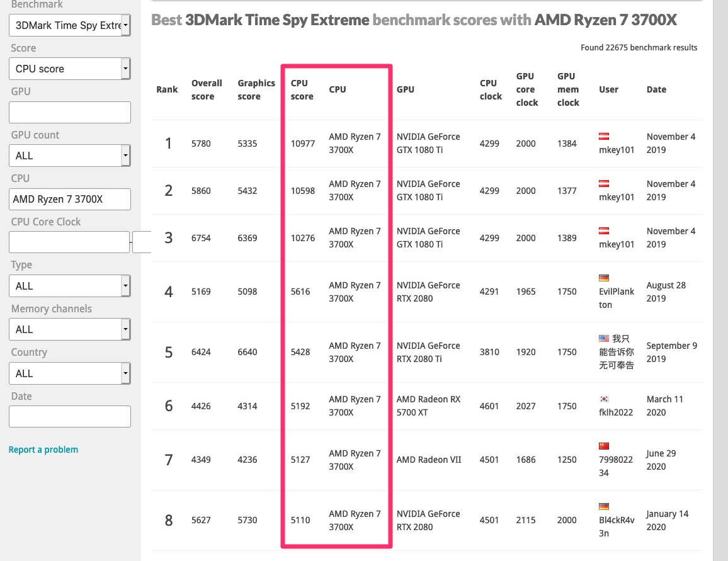Click CPU score value 5110
728x561 pixels.
tap(300, 520)
